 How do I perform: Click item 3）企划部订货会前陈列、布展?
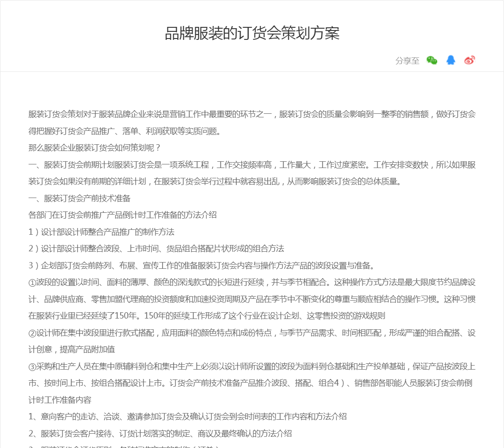pos(202,266)
